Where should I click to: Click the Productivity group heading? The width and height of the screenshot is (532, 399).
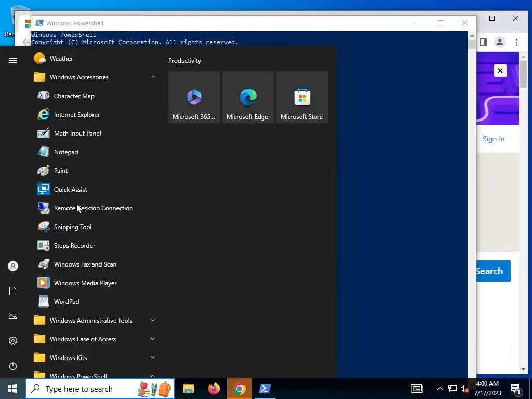pyautogui.click(x=184, y=61)
